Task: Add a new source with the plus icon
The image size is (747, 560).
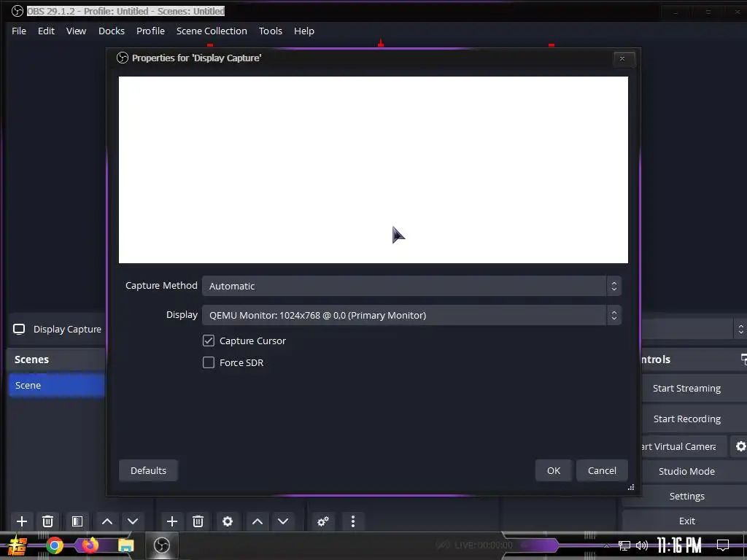Action: (172, 521)
